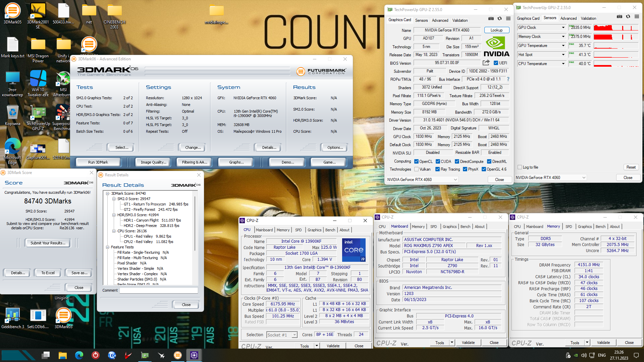Open File Explorer from taskbar
644x362 pixels.
pyautogui.click(x=62, y=355)
